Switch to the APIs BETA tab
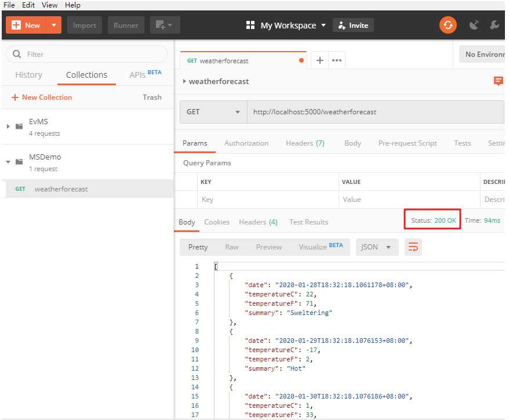Screen dimensions: 509x420 click(x=145, y=74)
